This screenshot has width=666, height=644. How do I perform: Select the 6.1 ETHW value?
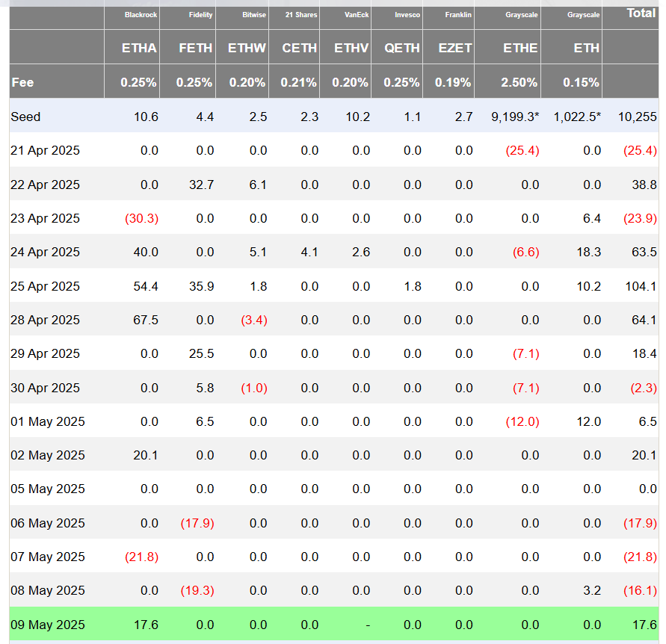pos(258,185)
